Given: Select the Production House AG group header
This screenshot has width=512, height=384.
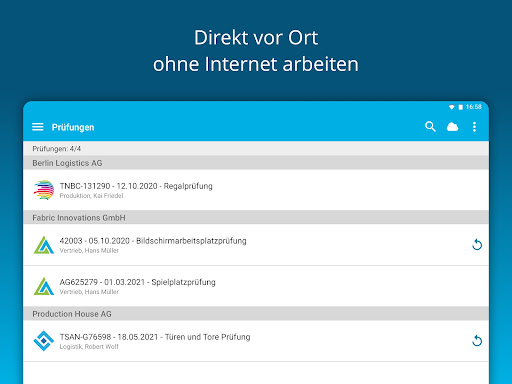Looking at the screenshot, I should click(256, 314).
